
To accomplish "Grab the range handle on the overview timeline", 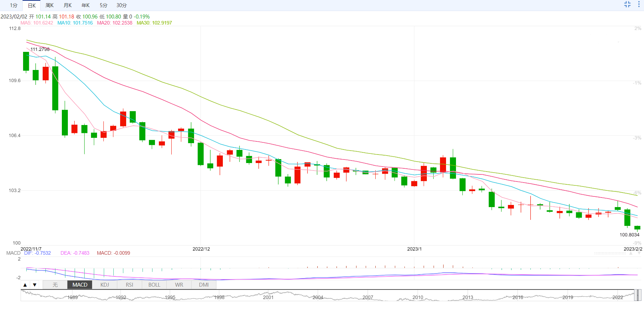I will tap(638, 295).
